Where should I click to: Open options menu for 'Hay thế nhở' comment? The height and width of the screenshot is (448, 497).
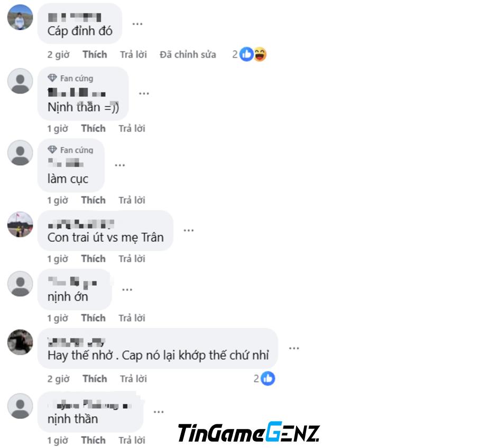tap(294, 349)
